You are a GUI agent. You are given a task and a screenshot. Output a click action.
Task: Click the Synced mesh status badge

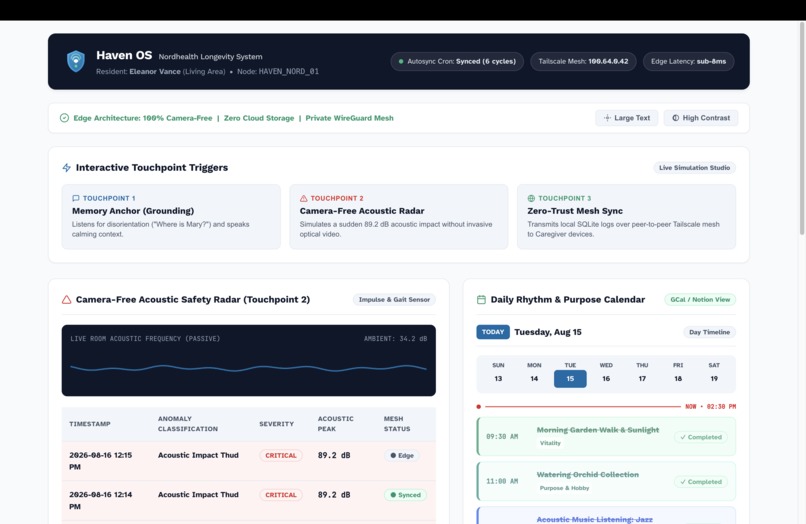[405, 495]
